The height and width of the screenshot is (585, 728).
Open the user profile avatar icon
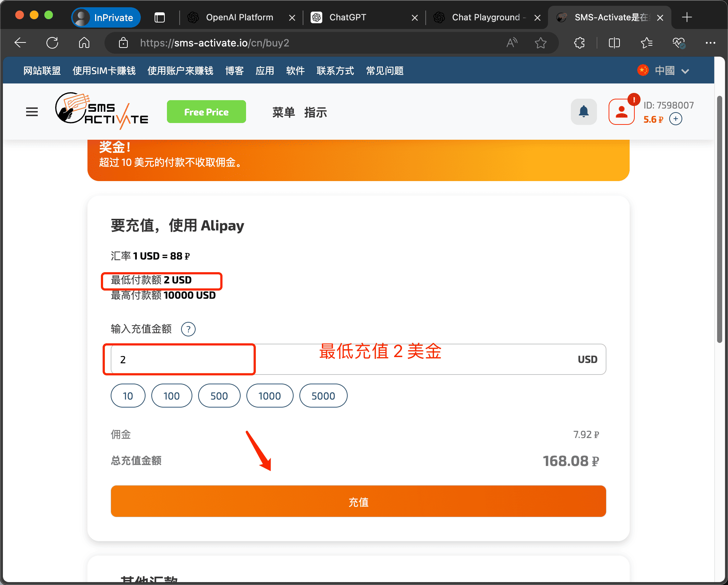pyautogui.click(x=621, y=112)
